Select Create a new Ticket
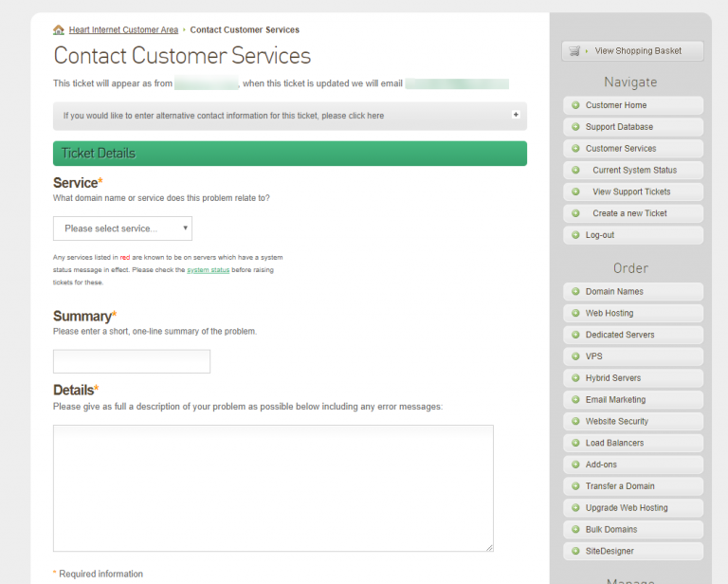Viewport: 728px width, 584px height. (629, 213)
